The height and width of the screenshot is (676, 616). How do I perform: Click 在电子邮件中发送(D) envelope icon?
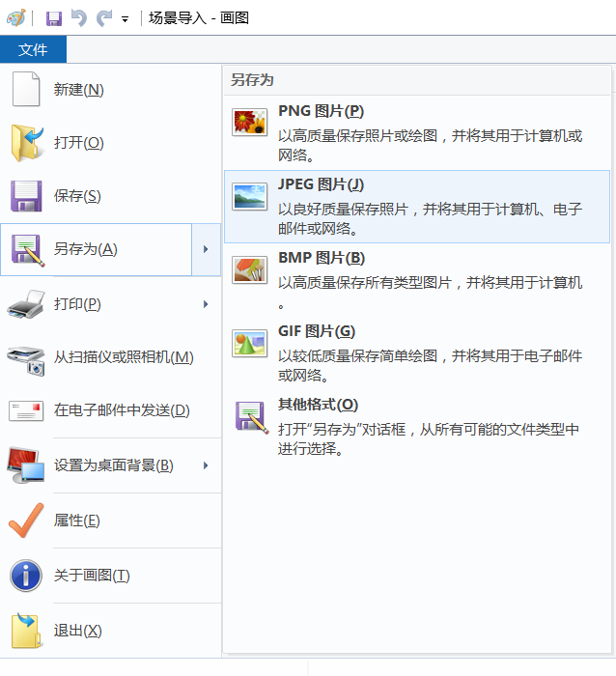pos(26,410)
